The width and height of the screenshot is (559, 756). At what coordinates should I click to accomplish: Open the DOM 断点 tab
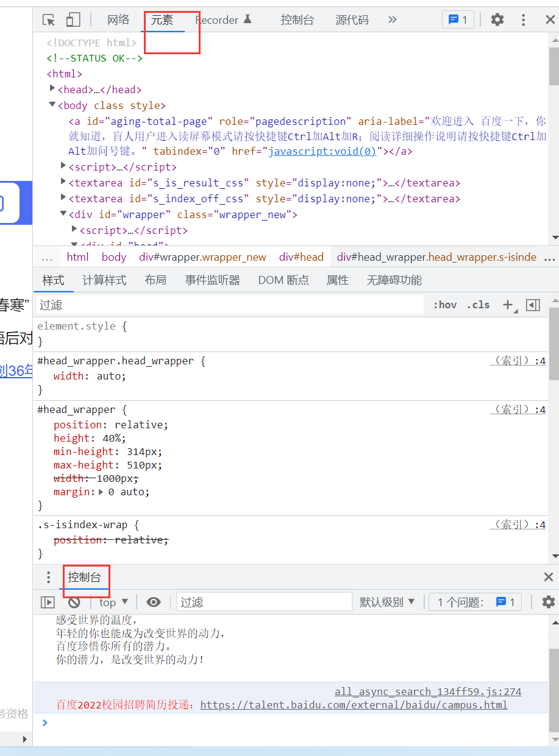[283, 280]
